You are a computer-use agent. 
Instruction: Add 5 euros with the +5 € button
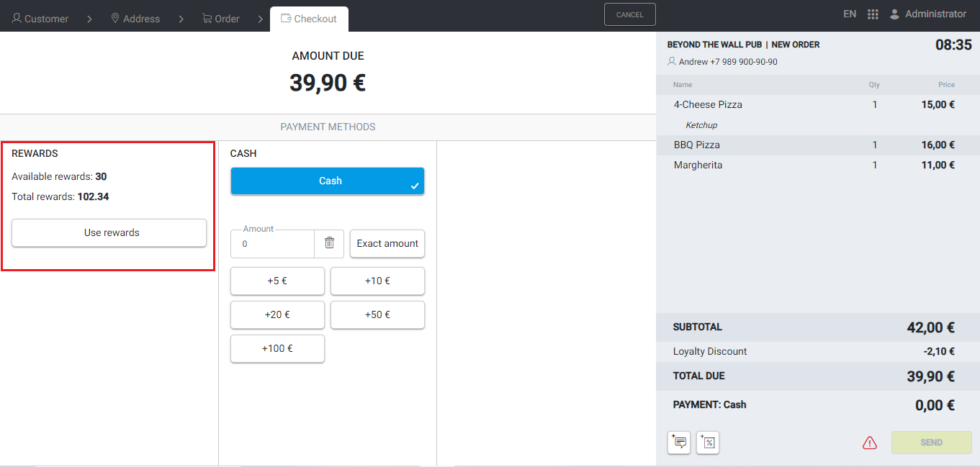(x=277, y=281)
